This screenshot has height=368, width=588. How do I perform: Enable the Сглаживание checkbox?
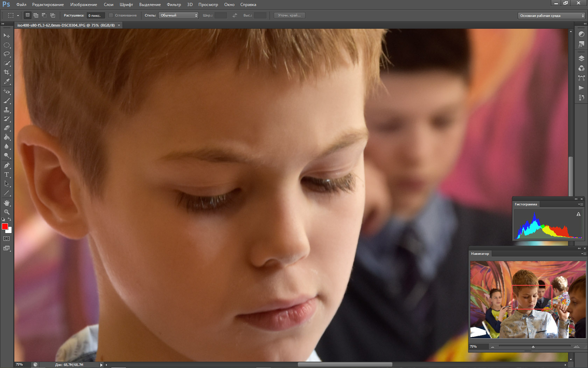111,15
